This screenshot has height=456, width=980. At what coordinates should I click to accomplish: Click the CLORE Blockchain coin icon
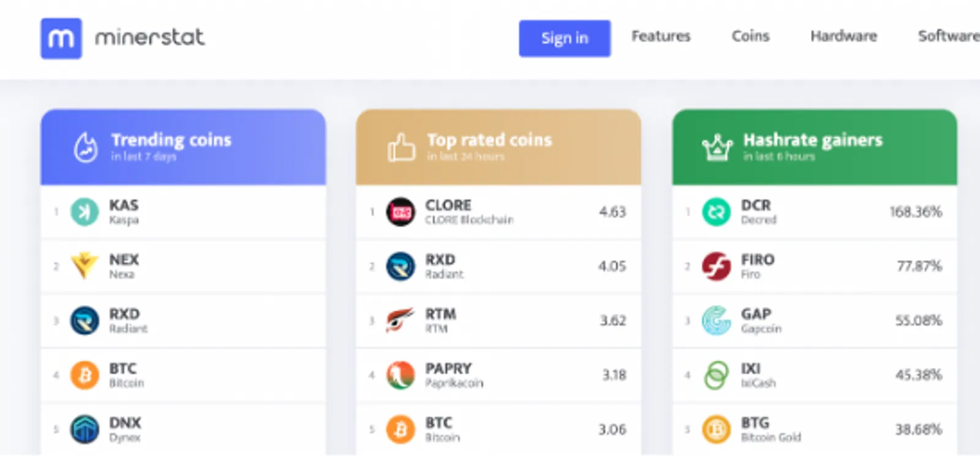[401, 212]
